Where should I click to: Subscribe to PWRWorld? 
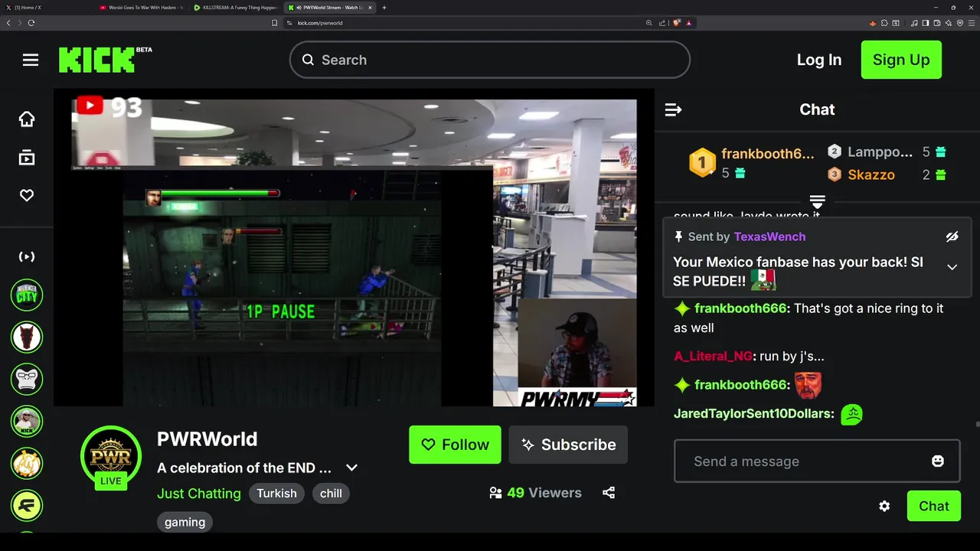[x=568, y=445]
